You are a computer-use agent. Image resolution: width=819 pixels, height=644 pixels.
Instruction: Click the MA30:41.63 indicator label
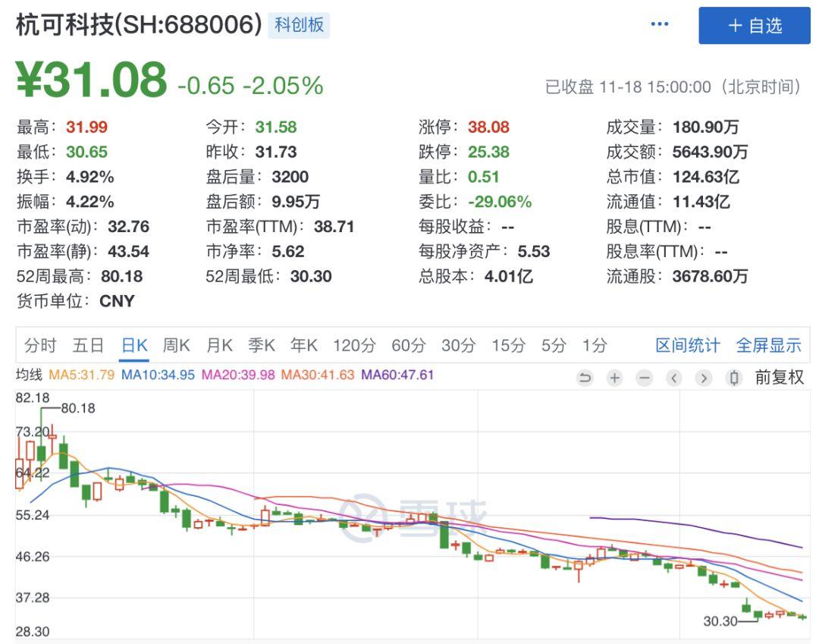(318, 375)
